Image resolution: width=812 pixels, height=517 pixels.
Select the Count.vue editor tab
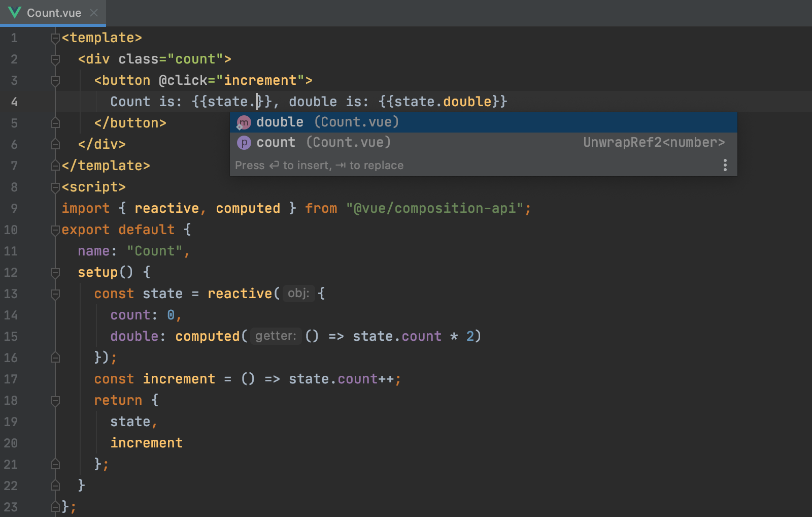53,13
